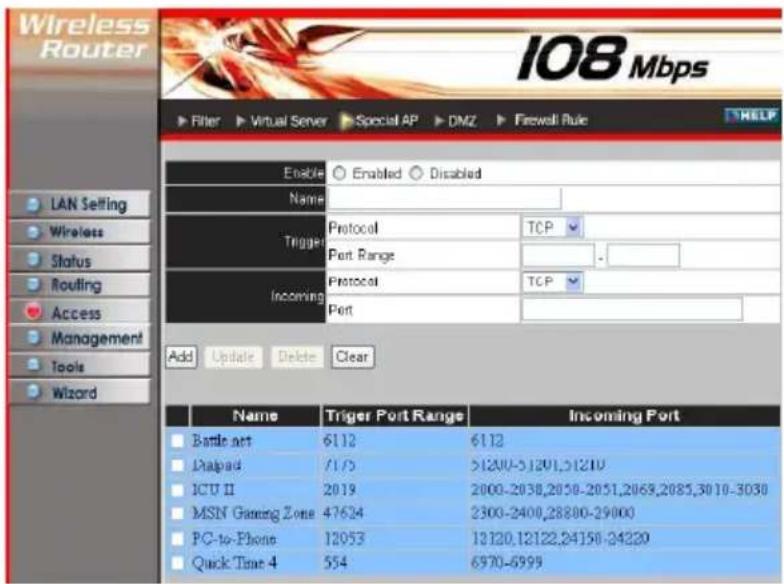This screenshot has width=784, height=584.
Task: Click the Incoming Port column header
Action: pyautogui.click(x=624, y=416)
